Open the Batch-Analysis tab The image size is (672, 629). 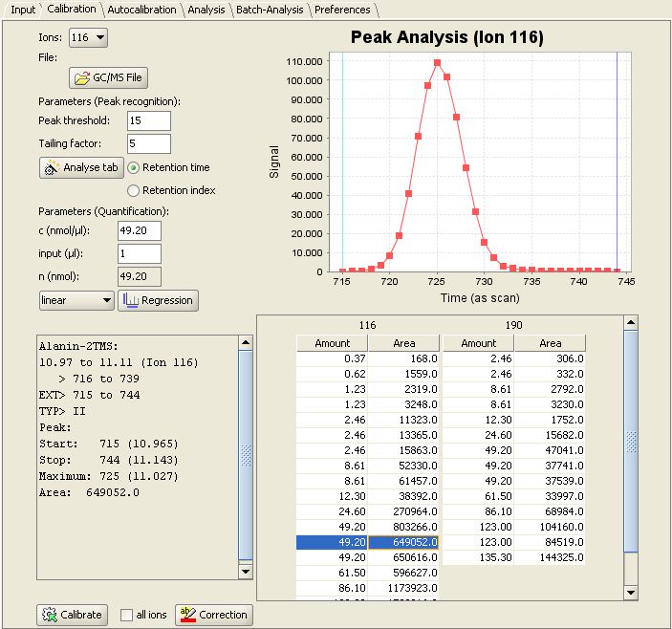point(270,10)
